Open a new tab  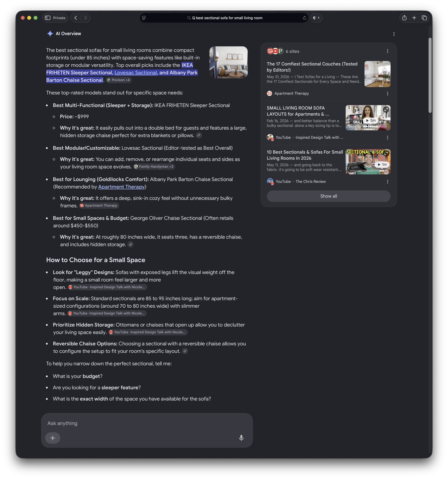(414, 18)
